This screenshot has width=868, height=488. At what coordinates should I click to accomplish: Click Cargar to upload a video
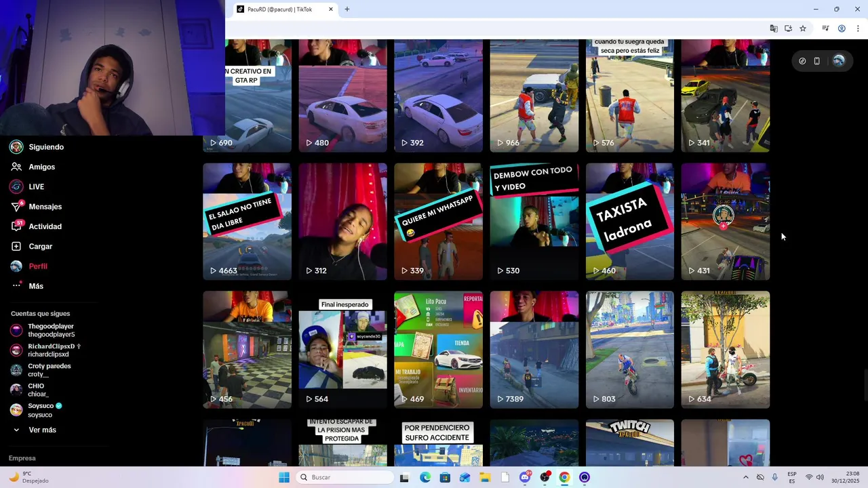[x=31, y=247]
